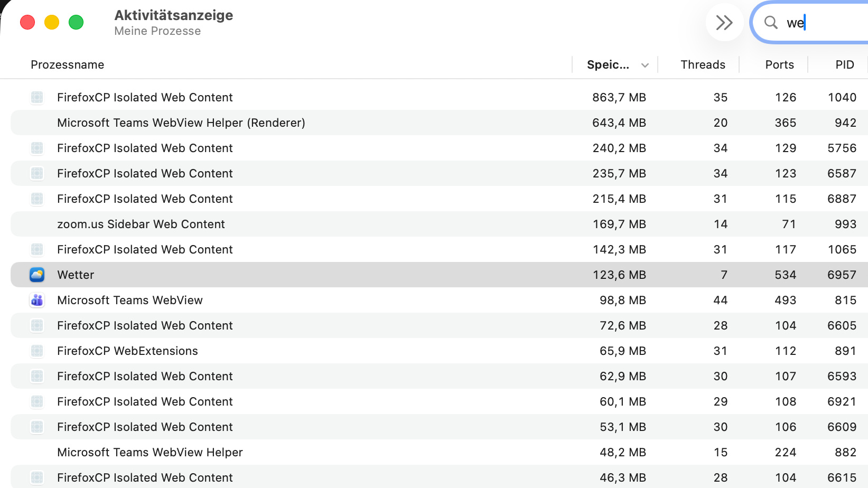Sort by the Threads column header
The height and width of the screenshot is (488, 868).
pos(703,64)
